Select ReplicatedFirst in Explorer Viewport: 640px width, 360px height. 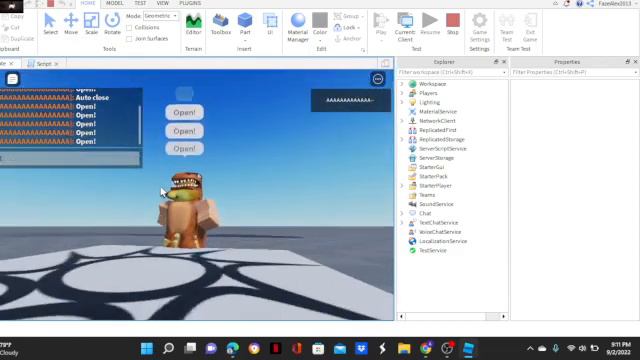438,130
